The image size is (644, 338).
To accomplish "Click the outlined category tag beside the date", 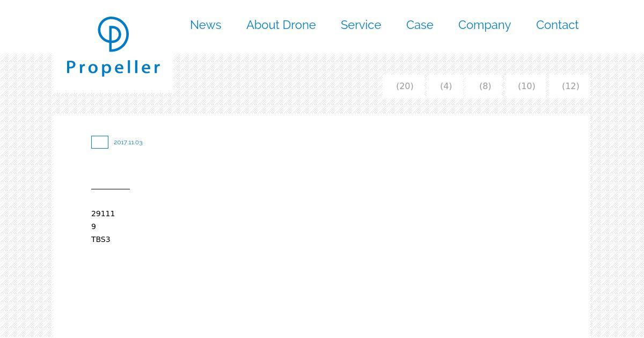I will pos(100,142).
